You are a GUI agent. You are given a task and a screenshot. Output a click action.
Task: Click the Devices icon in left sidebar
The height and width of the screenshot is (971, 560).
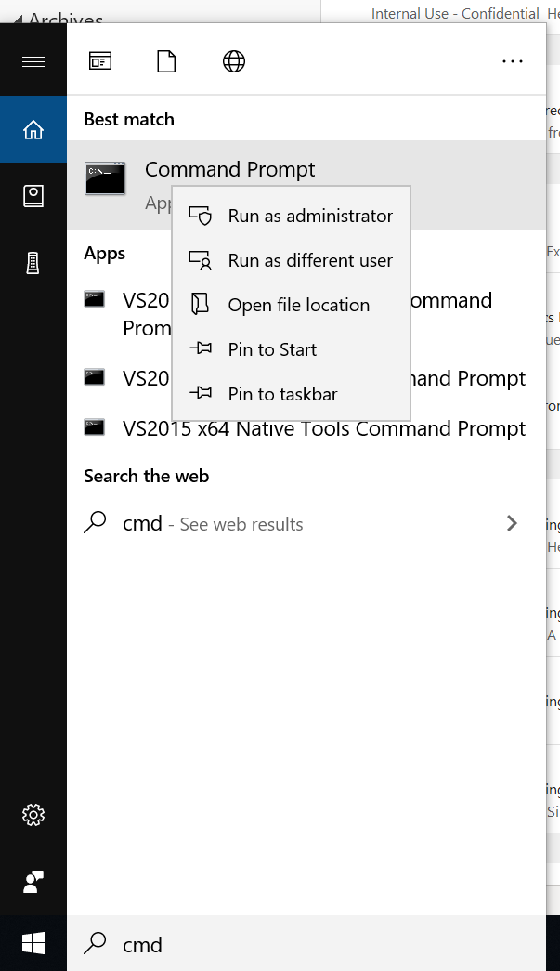(x=33, y=262)
